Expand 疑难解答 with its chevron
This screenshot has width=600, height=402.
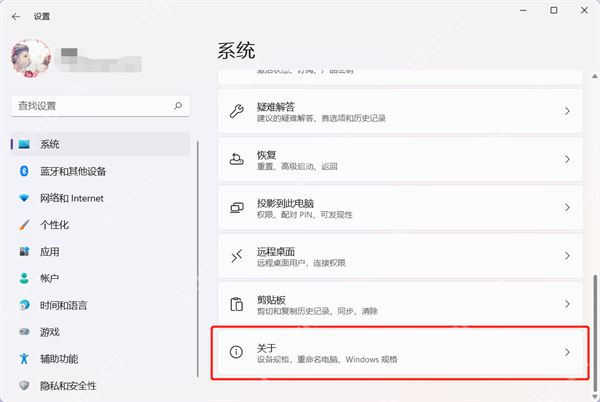[567, 111]
